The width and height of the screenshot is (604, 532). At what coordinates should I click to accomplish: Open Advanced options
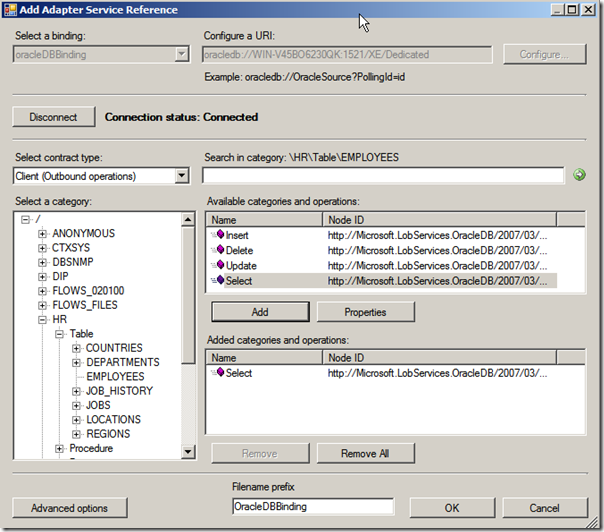tap(69, 508)
